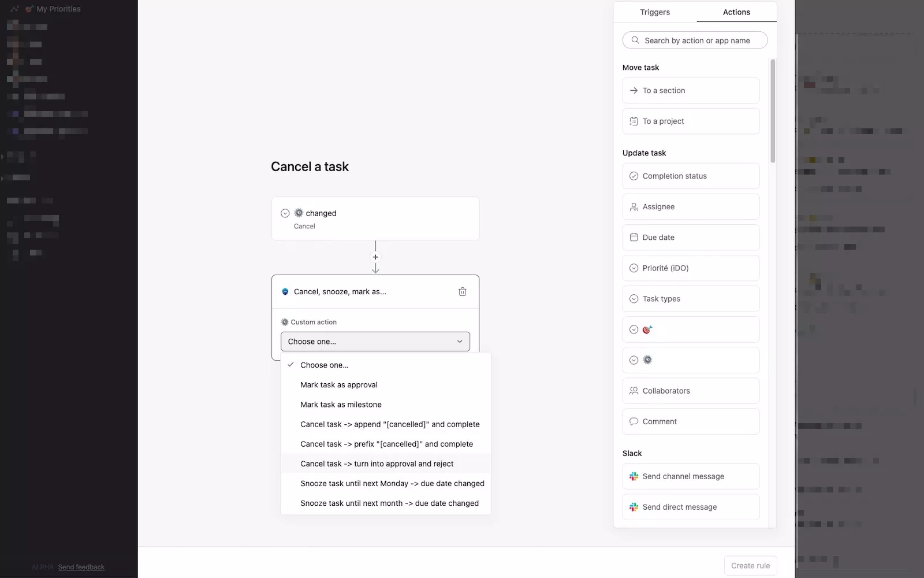Switch to the Triggers tab

[x=655, y=12]
